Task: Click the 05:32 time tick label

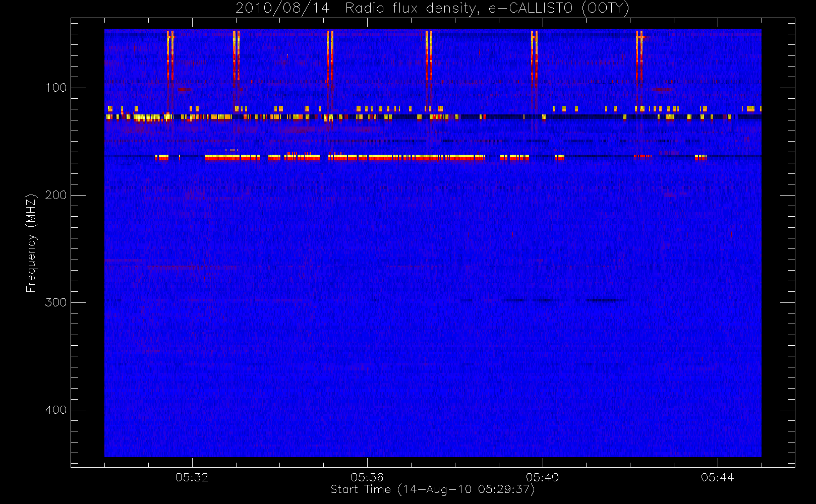Action: click(192, 477)
